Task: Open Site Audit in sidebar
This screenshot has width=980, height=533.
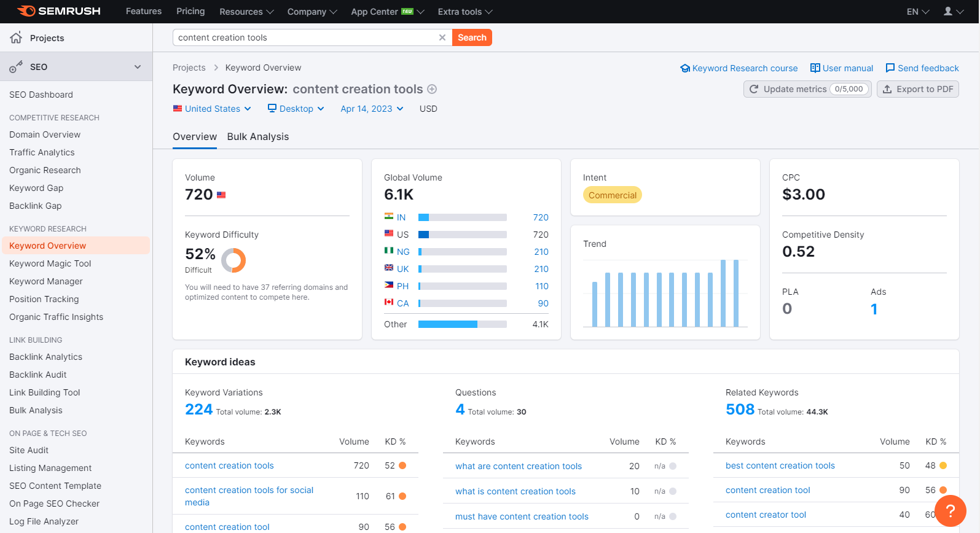Action: [29, 450]
